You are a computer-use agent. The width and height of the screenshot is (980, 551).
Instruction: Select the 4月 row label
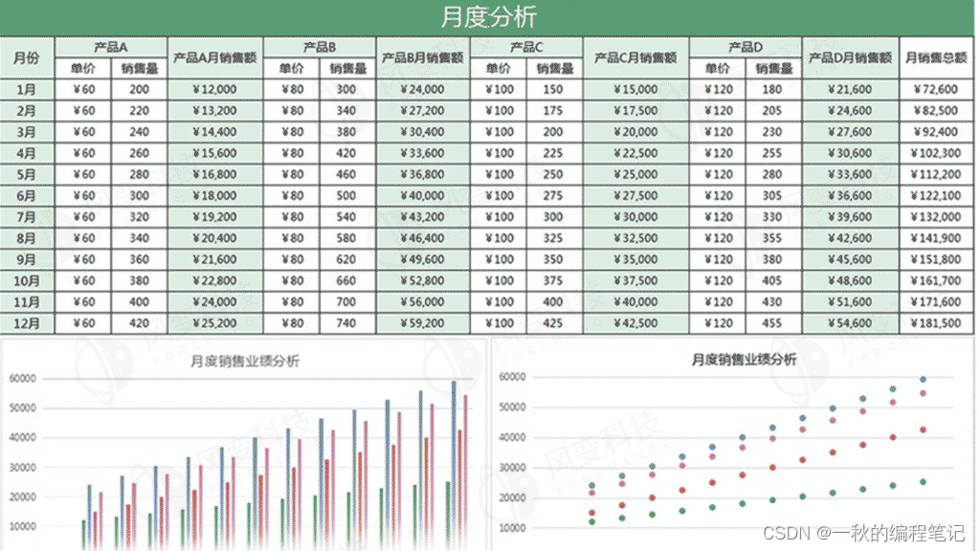(x=27, y=153)
